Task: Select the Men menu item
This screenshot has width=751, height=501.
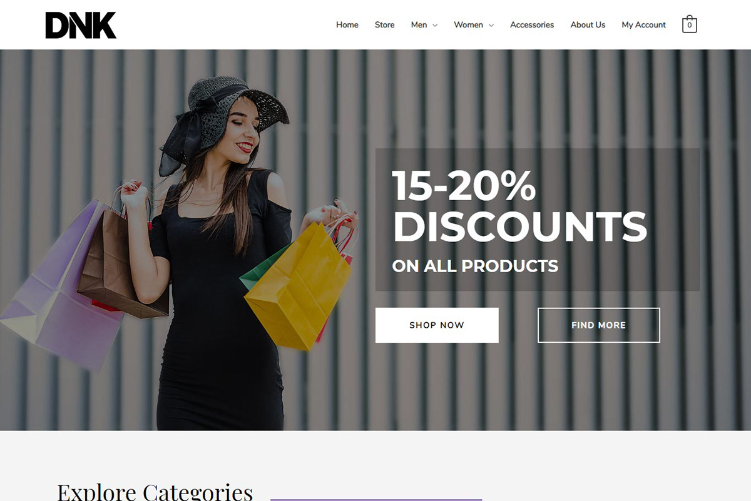Action: pos(419,24)
